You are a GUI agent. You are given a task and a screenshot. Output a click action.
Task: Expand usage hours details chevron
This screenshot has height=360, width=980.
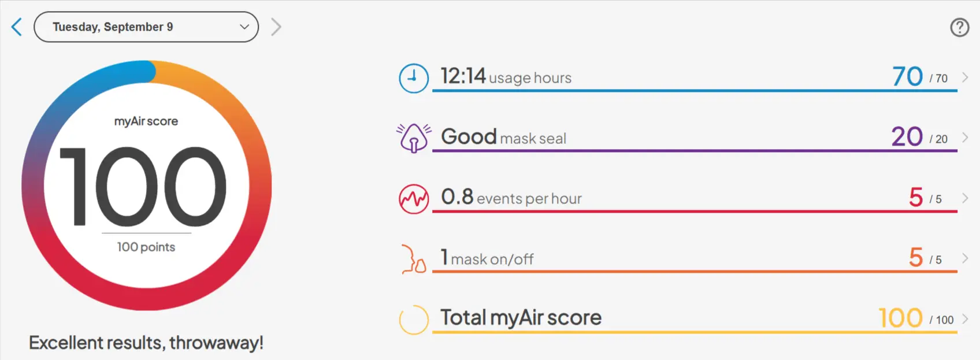coord(964,77)
